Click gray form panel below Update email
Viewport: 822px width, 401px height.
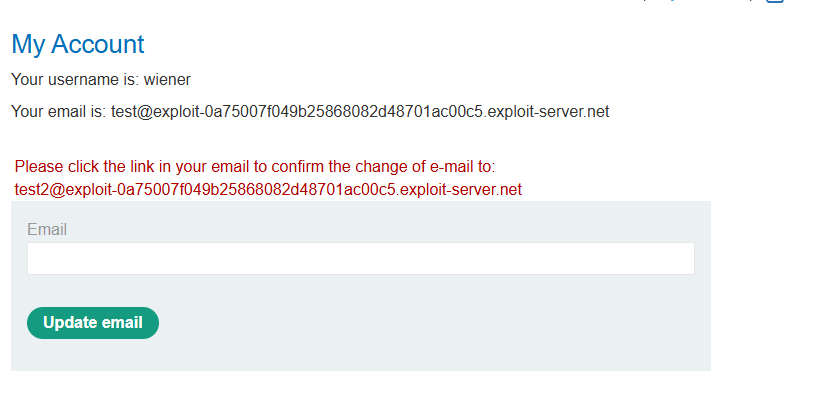tap(360, 355)
